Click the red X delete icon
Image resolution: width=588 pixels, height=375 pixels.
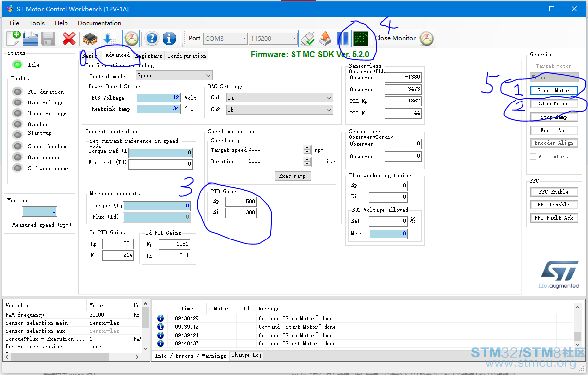click(x=68, y=38)
